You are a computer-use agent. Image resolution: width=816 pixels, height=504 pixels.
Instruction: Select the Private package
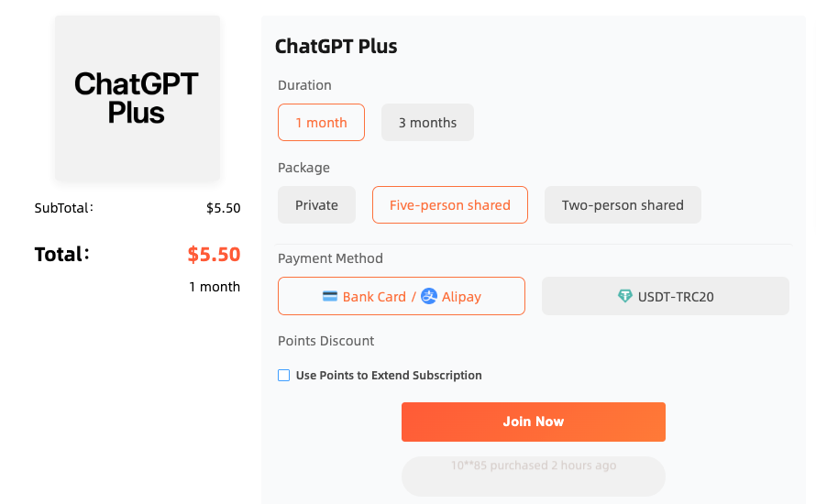pyautogui.click(x=316, y=205)
